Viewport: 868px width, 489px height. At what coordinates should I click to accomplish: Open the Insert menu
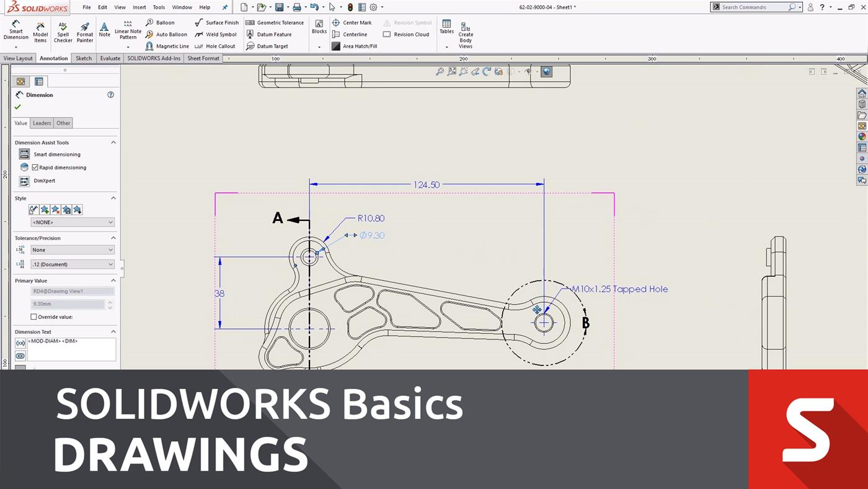click(139, 7)
